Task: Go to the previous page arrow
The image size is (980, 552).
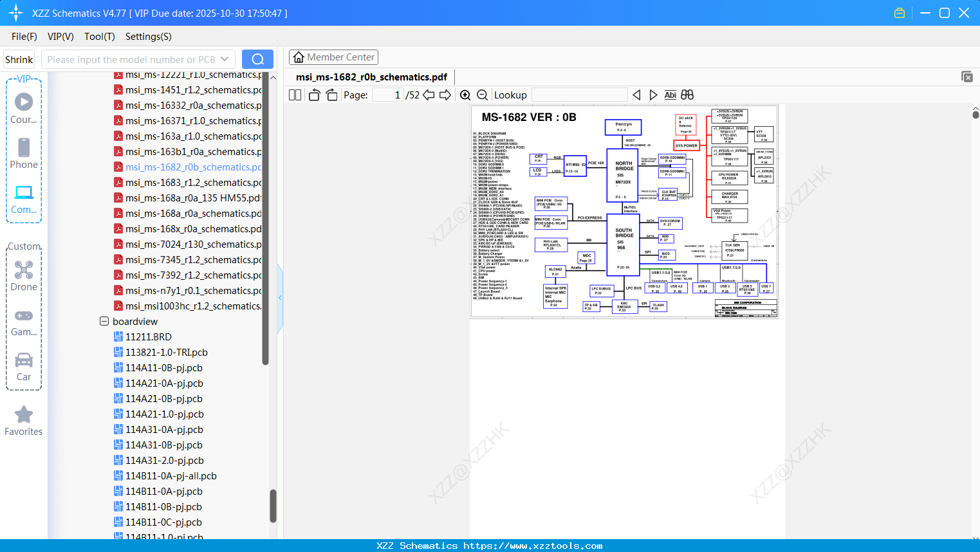Action: point(429,95)
